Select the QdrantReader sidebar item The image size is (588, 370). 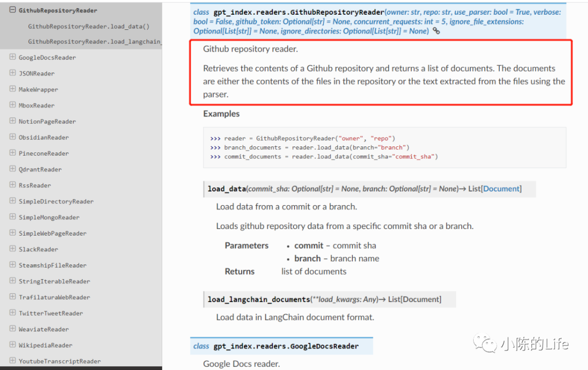click(x=40, y=169)
